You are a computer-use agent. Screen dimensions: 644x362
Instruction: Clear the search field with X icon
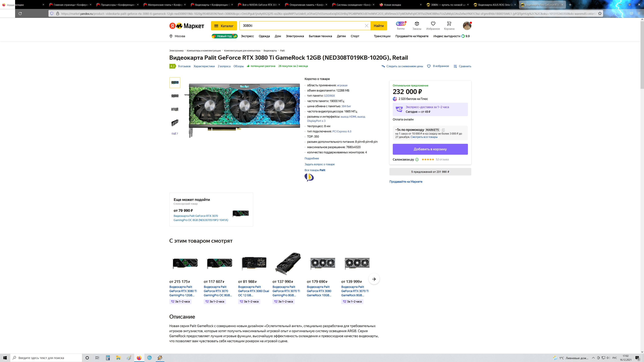(366, 26)
